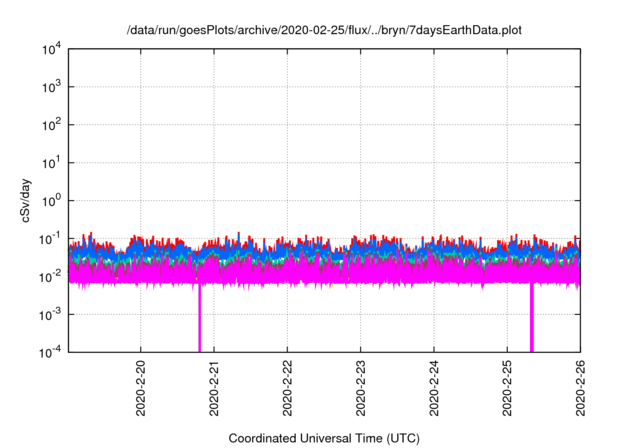
Task: Click the 10^-3 y-axis tick label
Action: coord(50,315)
